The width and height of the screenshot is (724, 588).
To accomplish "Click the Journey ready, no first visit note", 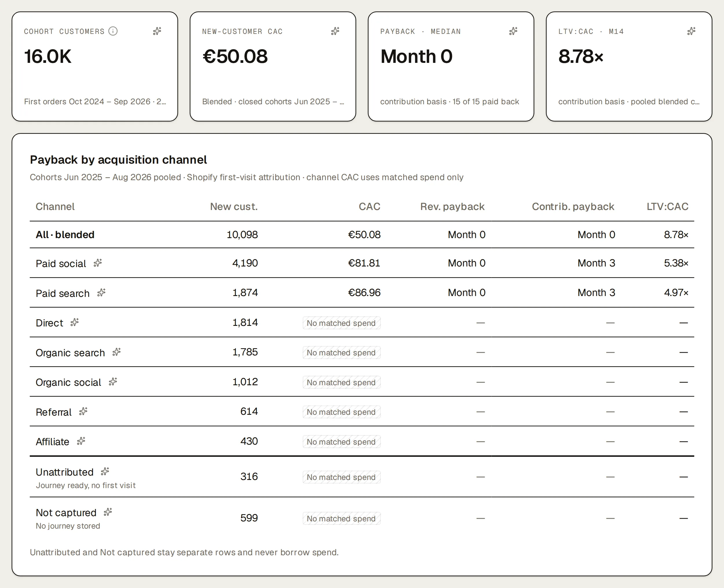I will 86,485.
